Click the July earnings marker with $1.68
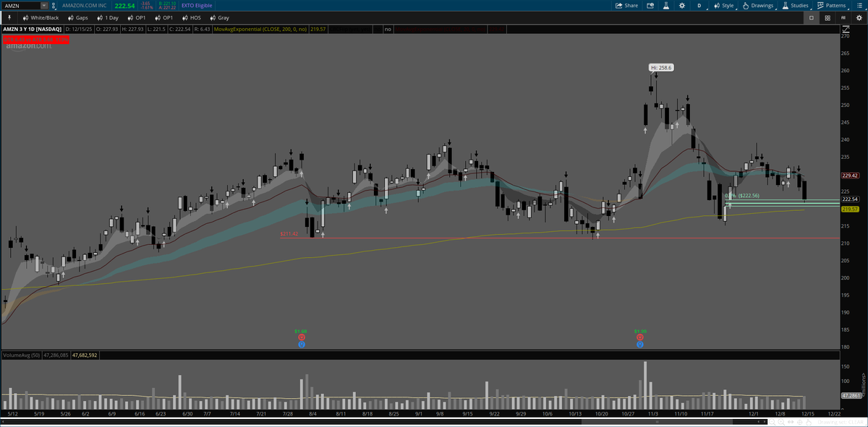Image resolution: width=868 pixels, height=427 pixels. coord(301,337)
